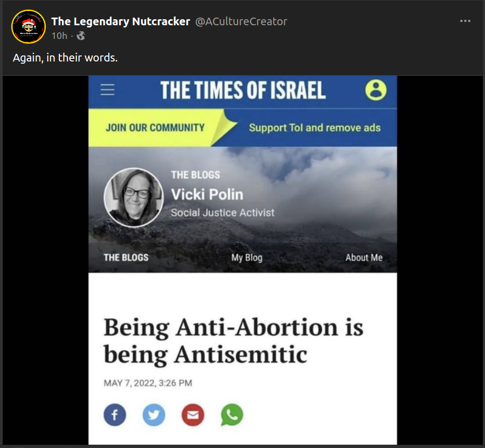Click Support ToI and remove ads

point(314,127)
